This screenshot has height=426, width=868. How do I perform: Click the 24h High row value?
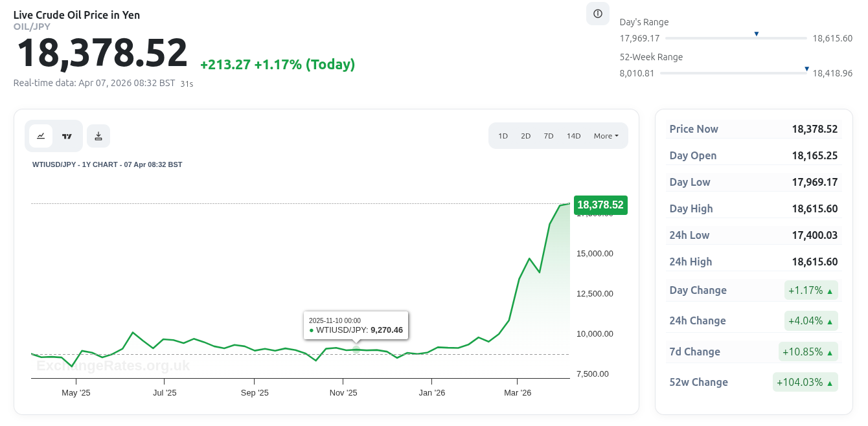(815, 262)
